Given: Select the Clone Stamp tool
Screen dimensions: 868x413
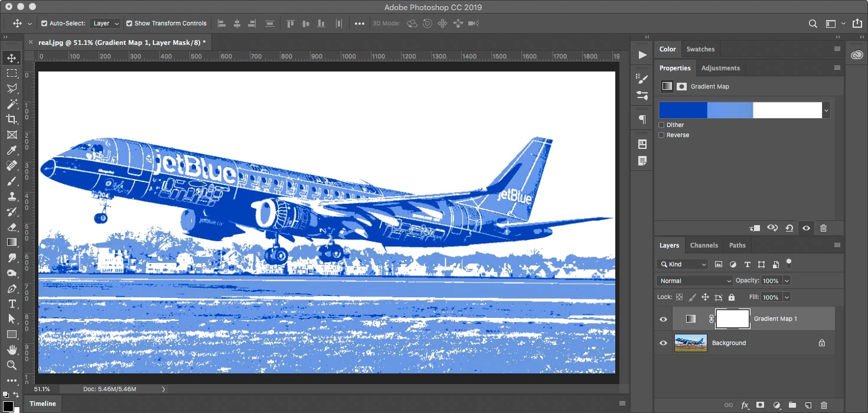Looking at the screenshot, I should coord(12,196).
